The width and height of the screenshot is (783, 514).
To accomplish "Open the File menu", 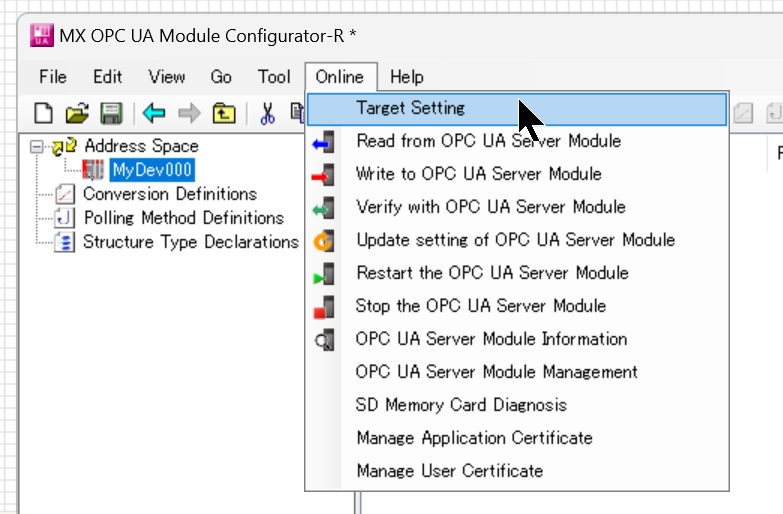I will pos(53,77).
